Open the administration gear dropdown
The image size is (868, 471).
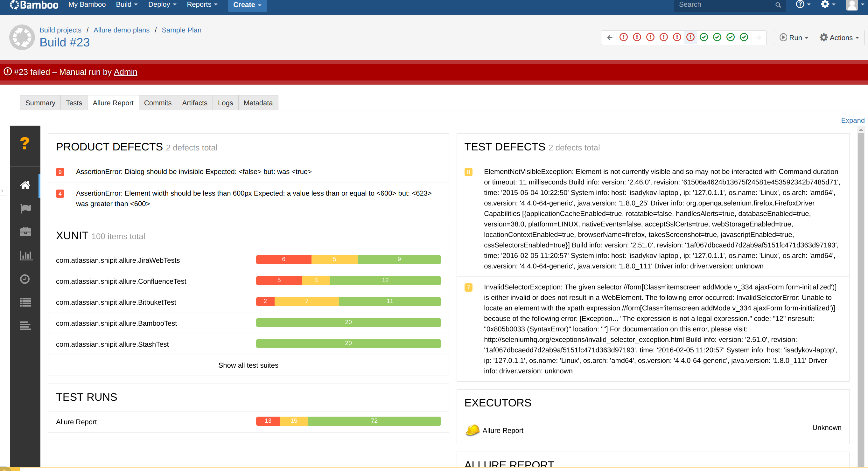coord(828,4)
